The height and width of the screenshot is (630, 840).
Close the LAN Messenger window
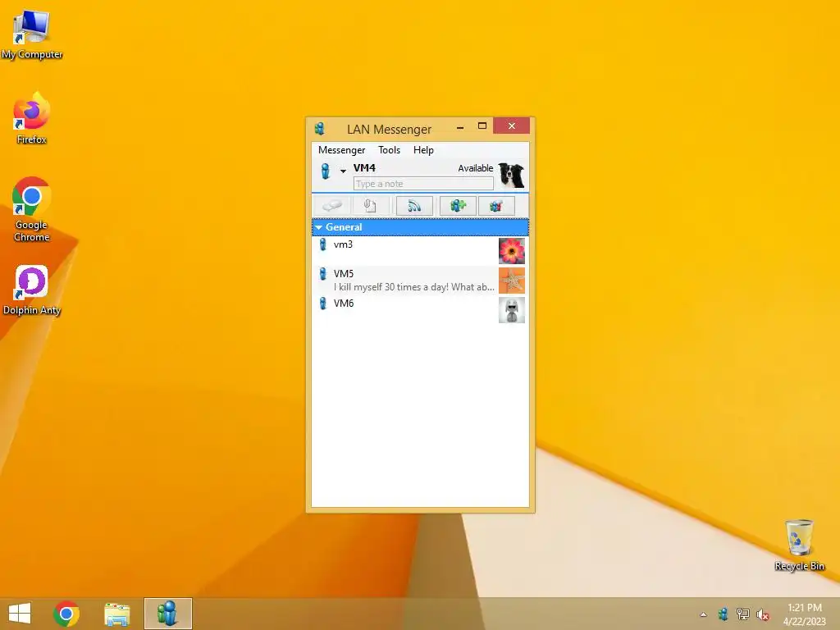(x=512, y=126)
